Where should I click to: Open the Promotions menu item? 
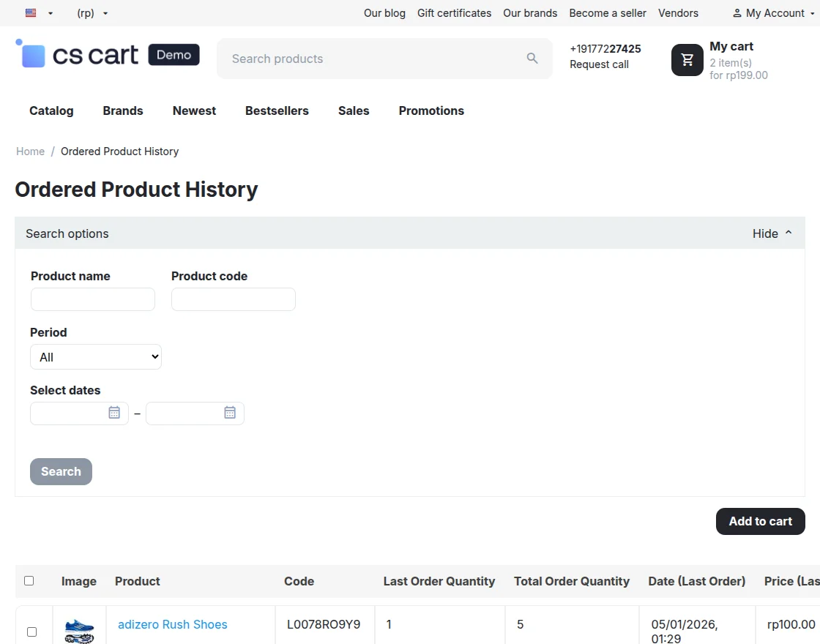click(x=431, y=111)
